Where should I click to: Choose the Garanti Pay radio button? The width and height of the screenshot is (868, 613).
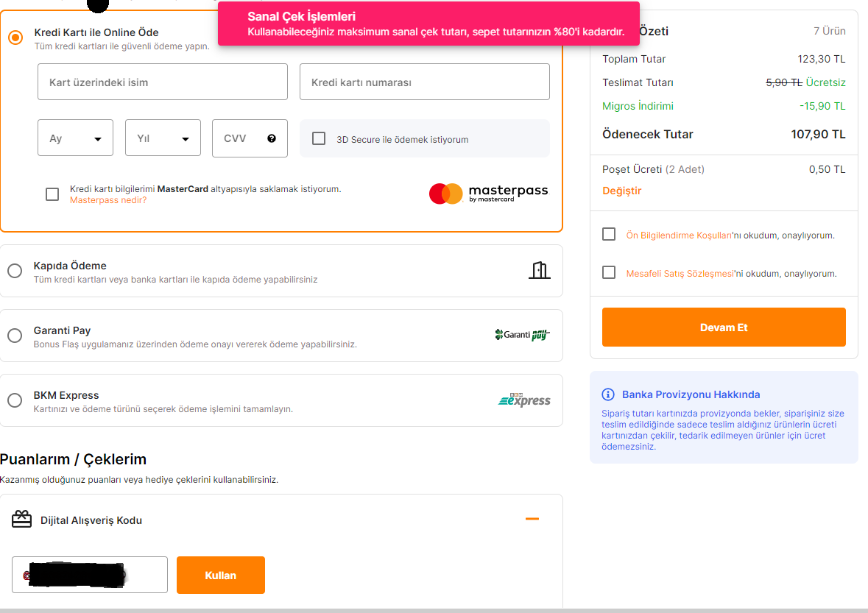(15, 336)
